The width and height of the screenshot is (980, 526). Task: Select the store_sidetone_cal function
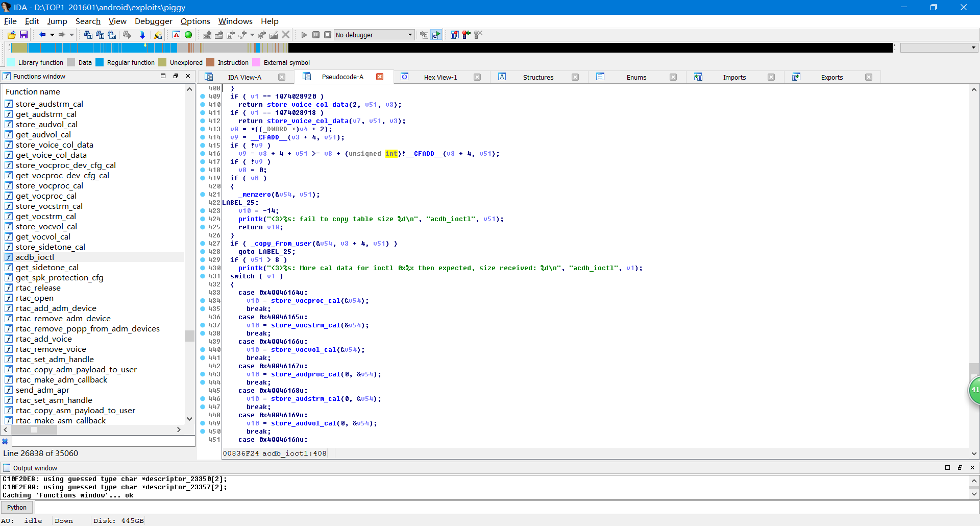pyautogui.click(x=50, y=247)
